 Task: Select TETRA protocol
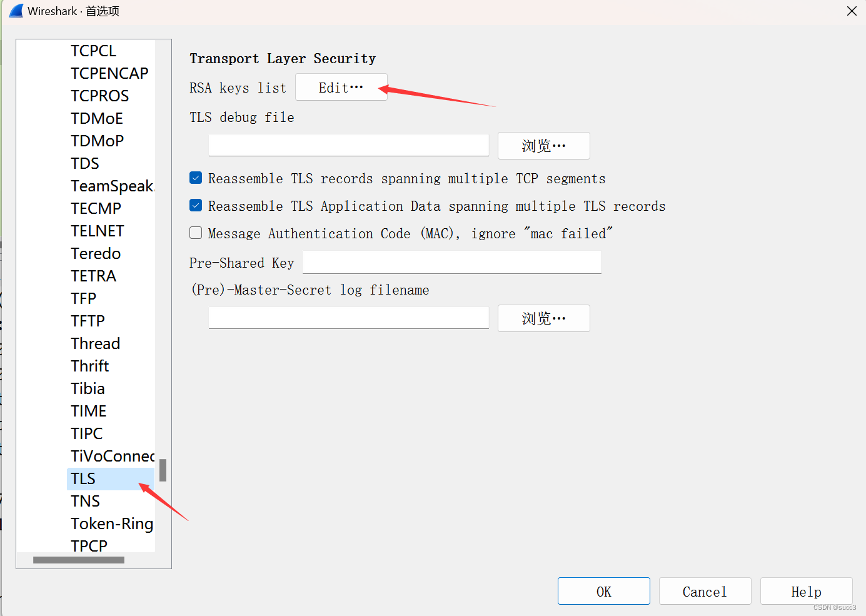pos(93,276)
